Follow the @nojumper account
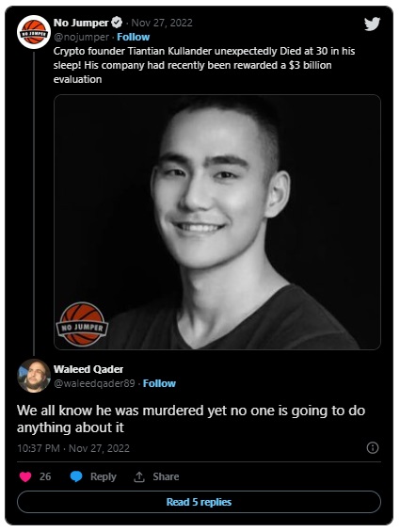The width and height of the screenshot is (400, 532). pos(134,37)
